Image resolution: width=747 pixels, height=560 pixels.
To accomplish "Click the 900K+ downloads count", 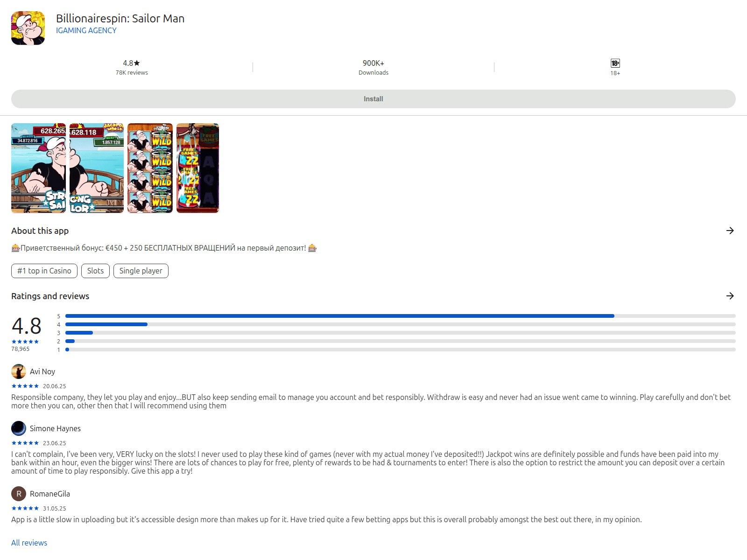I will point(373,63).
